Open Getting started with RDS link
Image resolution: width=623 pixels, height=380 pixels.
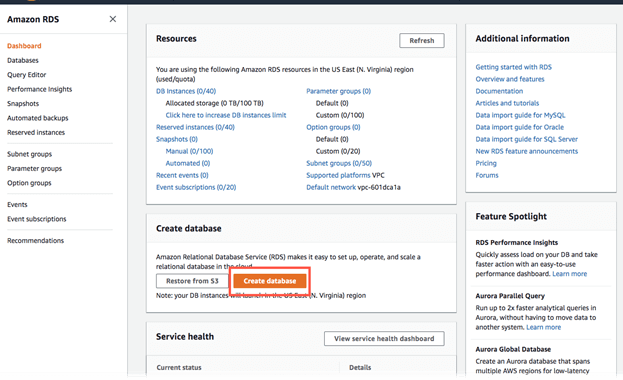click(x=513, y=67)
